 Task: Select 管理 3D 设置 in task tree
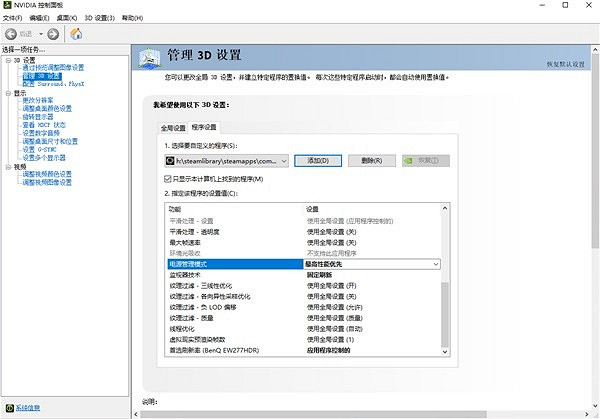pos(42,76)
